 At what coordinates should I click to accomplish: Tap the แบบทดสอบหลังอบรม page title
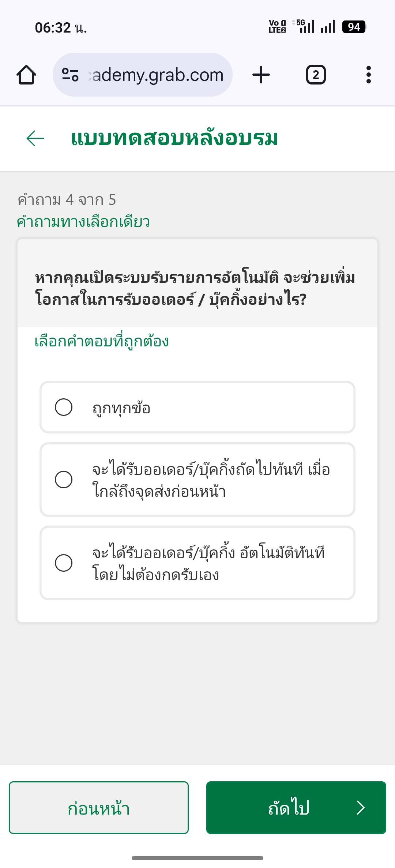pos(174,138)
